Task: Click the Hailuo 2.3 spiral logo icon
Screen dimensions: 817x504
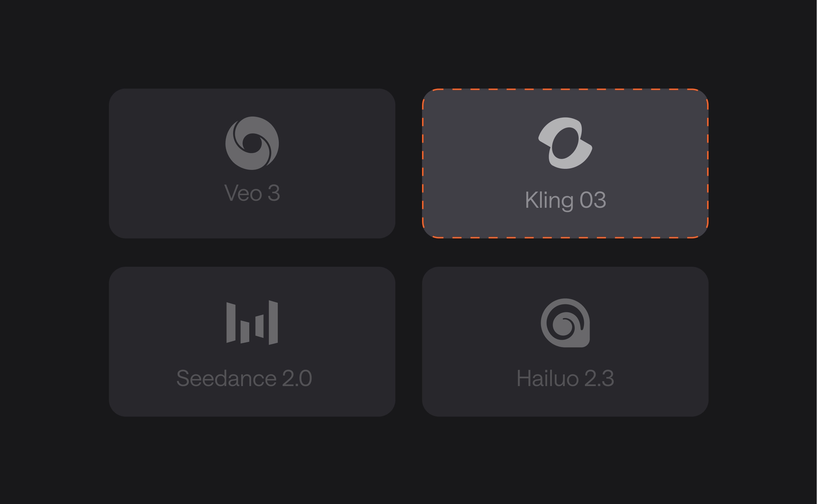Action: 565,323
